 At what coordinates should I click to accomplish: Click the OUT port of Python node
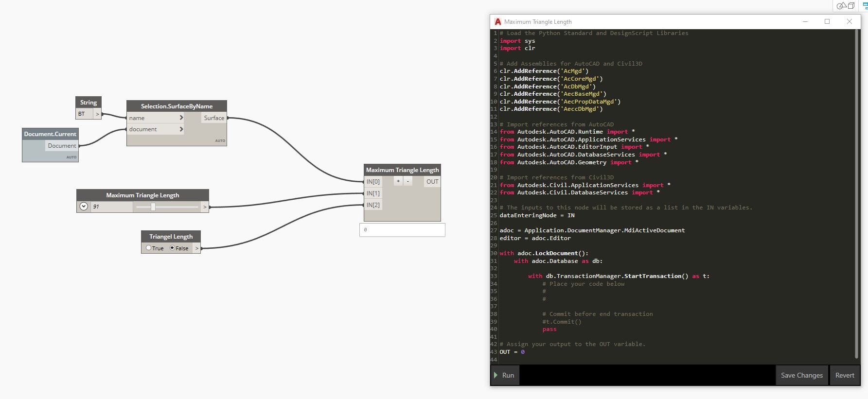pos(432,182)
